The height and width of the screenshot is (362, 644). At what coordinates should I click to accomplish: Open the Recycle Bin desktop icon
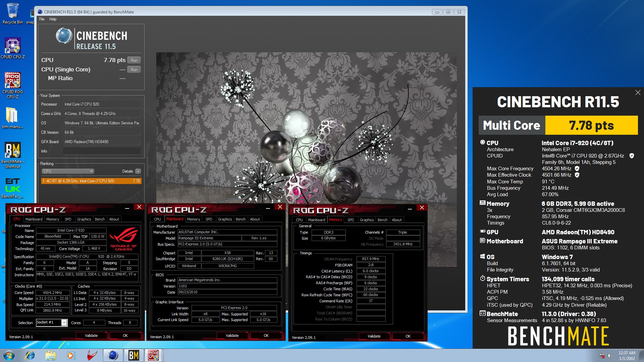[x=12, y=13]
